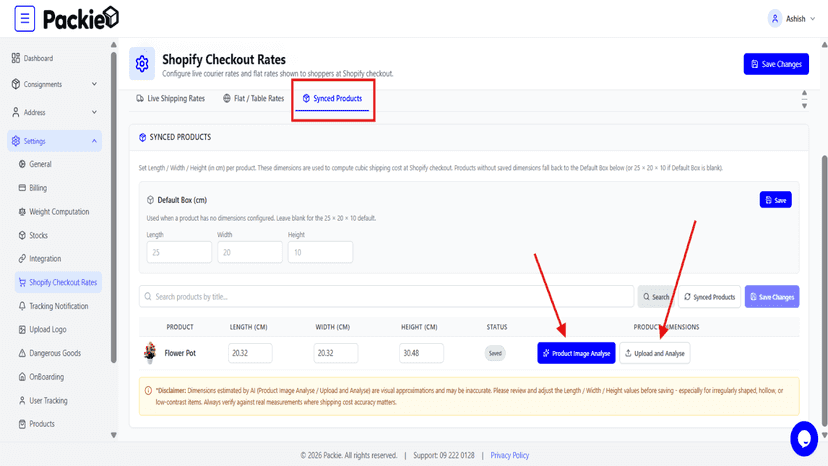Click the Synced Products refresh button
This screenshot has height=466, width=828.
tap(709, 297)
